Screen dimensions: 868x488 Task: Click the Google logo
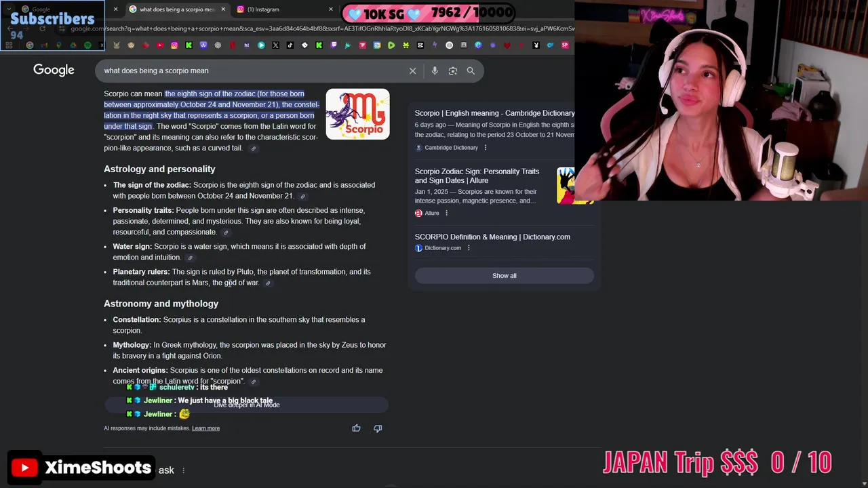coord(54,70)
